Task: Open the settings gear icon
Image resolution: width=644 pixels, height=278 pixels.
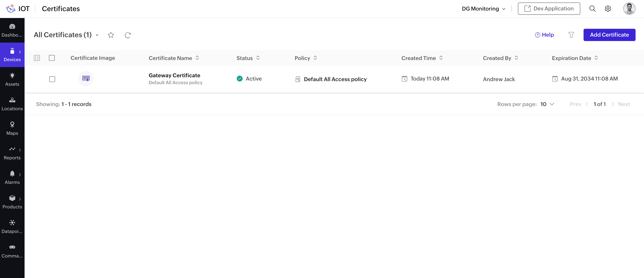Action: click(x=608, y=9)
